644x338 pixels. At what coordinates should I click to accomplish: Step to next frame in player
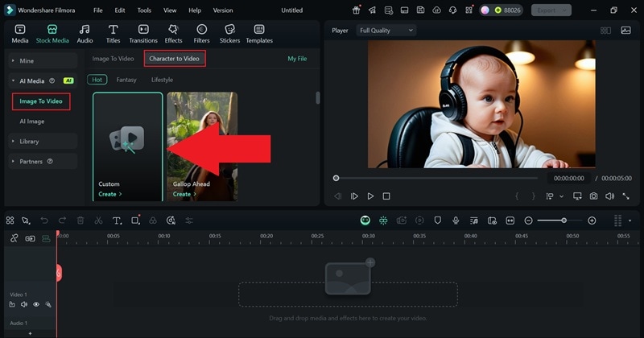click(354, 196)
